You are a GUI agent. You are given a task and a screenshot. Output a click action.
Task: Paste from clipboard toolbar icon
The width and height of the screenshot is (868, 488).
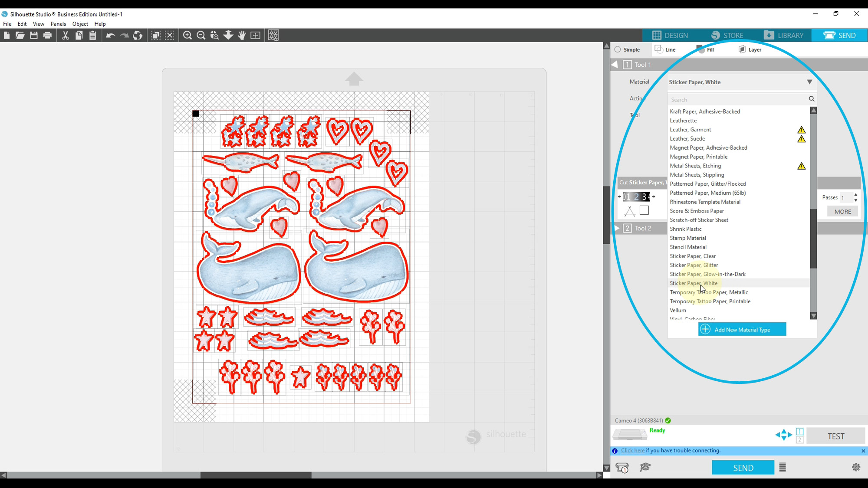tap(92, 36)
